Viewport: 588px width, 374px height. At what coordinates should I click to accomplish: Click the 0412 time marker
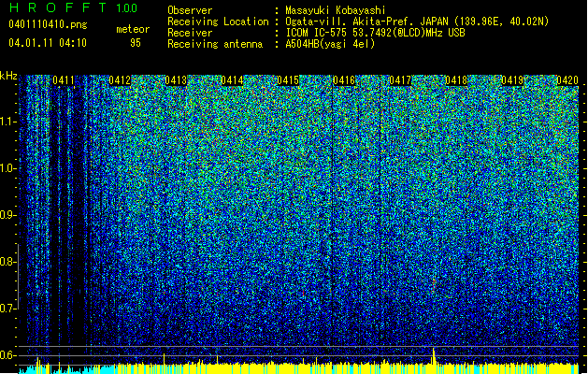click(120, 80)
